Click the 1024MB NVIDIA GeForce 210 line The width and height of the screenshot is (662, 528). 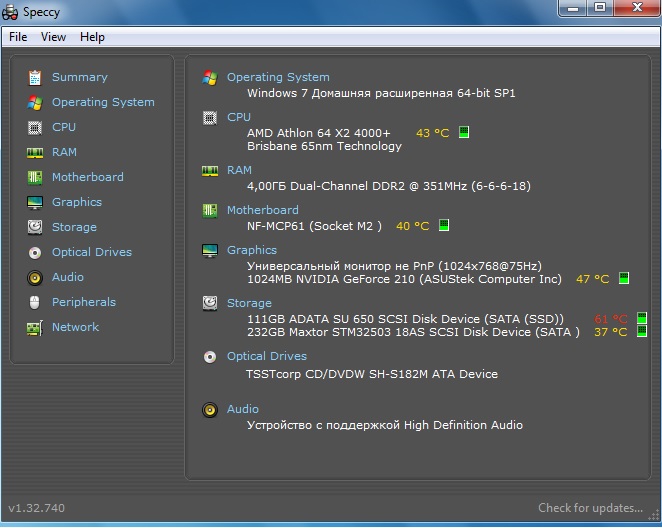click(404, 279)
